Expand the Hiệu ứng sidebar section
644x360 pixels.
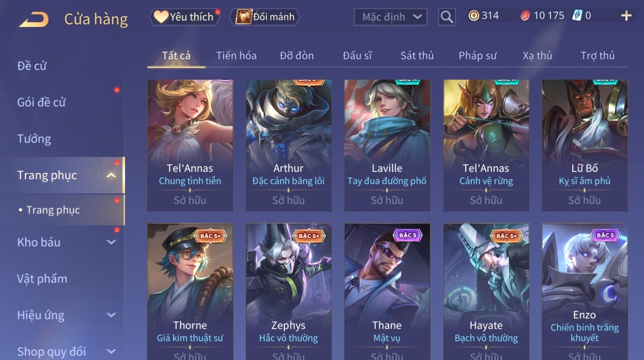pyautogui.click(x=111, y=315)
